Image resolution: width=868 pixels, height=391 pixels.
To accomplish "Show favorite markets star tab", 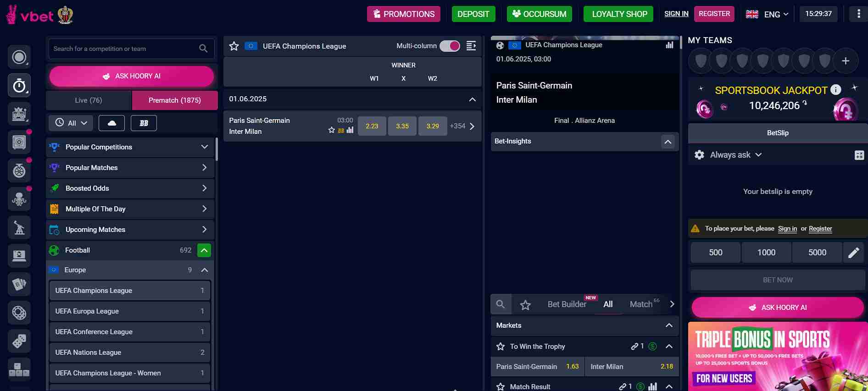I will point(525,305).
